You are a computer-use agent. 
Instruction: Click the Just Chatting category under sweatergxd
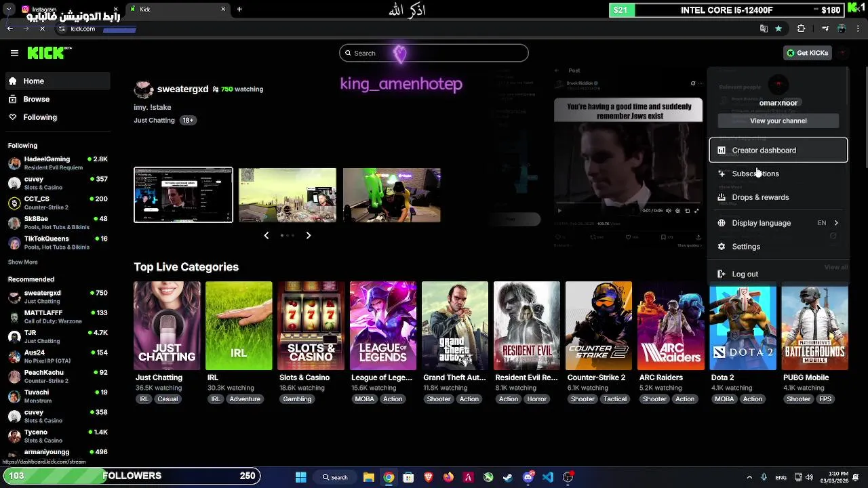pyautogui.click(x=154, y=120)
